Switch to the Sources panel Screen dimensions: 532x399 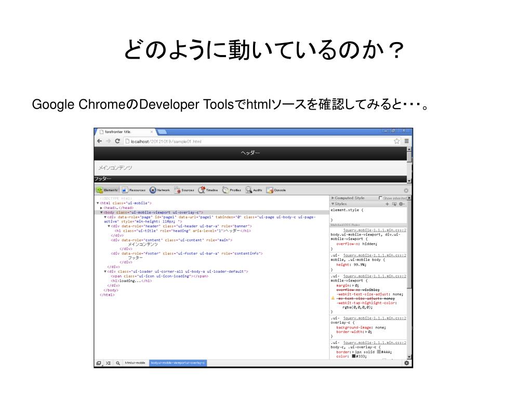point(184,190)
